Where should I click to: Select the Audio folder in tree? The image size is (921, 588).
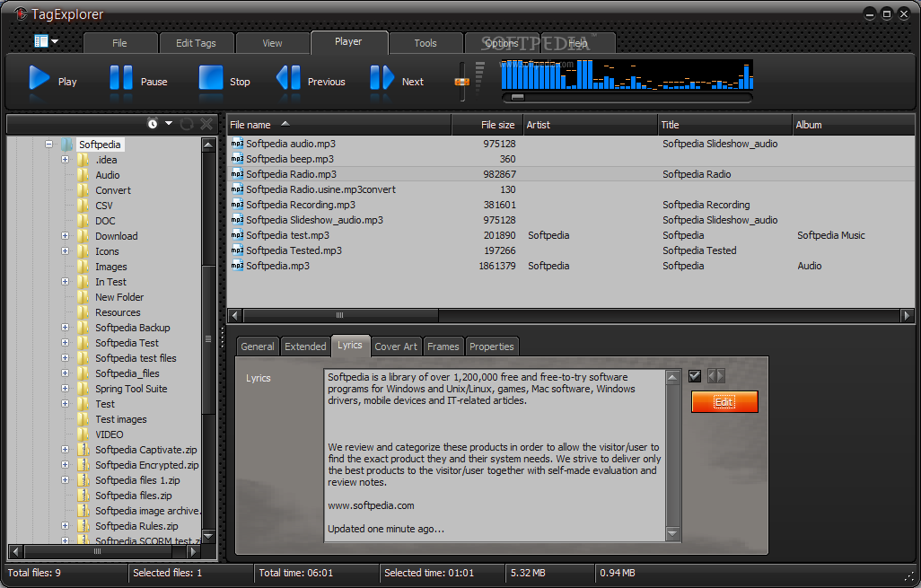click(108, 175)
